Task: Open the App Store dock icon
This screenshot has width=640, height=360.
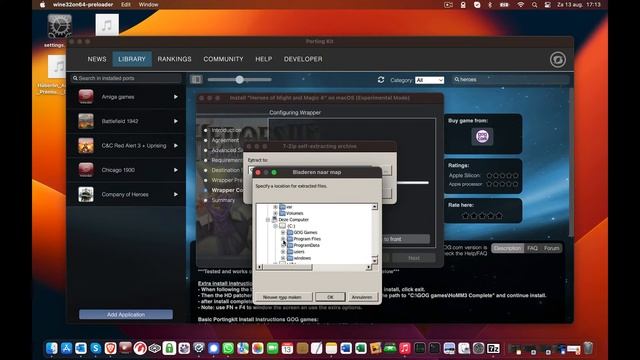Action: pos(66,348)
